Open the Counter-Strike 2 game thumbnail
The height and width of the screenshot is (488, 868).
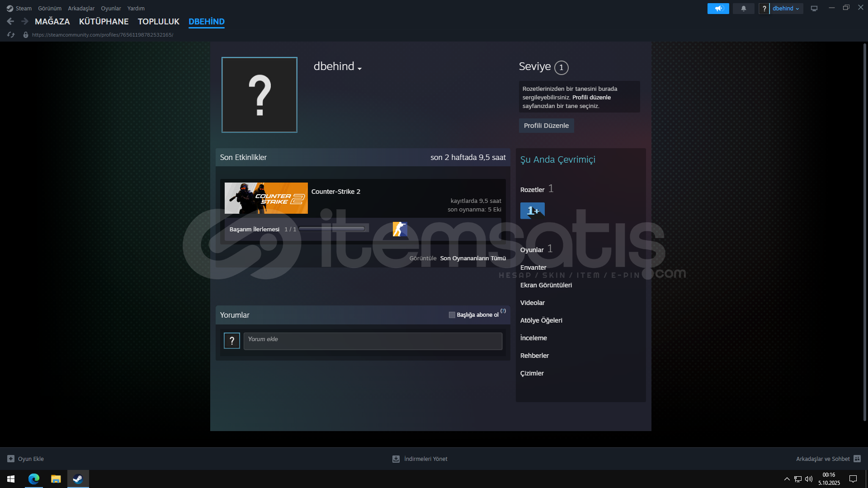(x=266, y=198)
